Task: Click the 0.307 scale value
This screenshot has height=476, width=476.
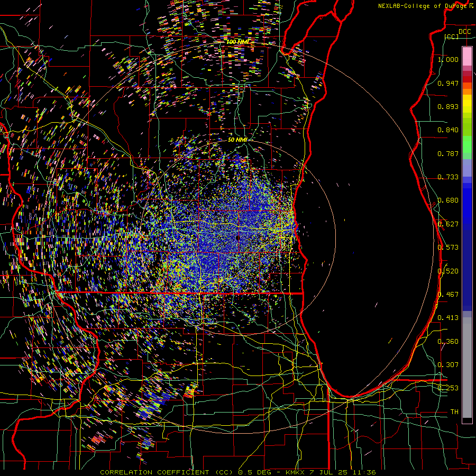Action: pyautogui.click(x=448, y=365)
